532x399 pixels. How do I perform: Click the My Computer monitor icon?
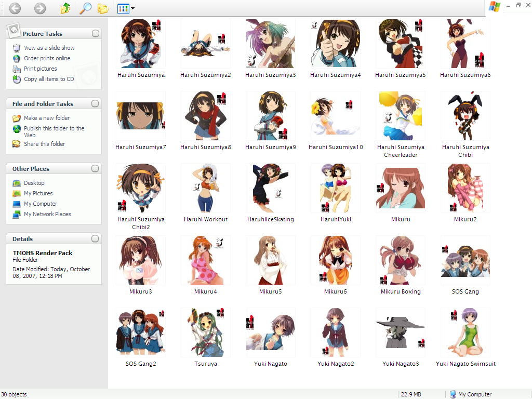click(x=16, y=204)
